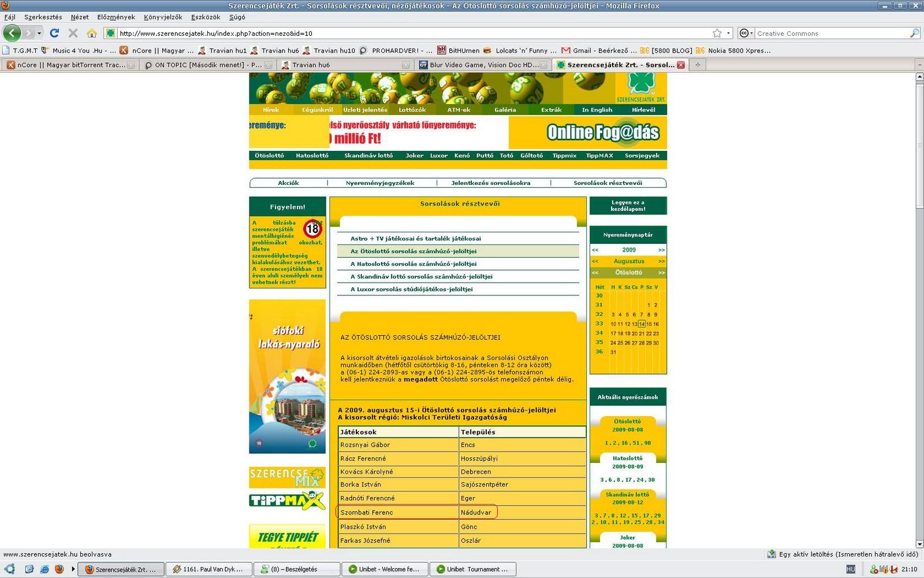This screenshot has height=578, width=924.
Task: Click the download status icon in the status bar
Action: pyautogui.click(x=771, y=554)
